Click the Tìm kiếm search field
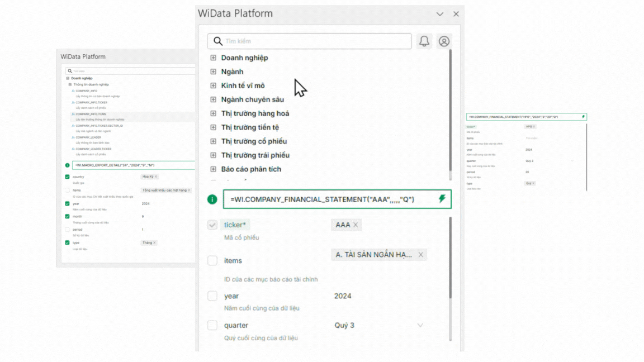This screenshot has height=362, width=644. (310, 41)
